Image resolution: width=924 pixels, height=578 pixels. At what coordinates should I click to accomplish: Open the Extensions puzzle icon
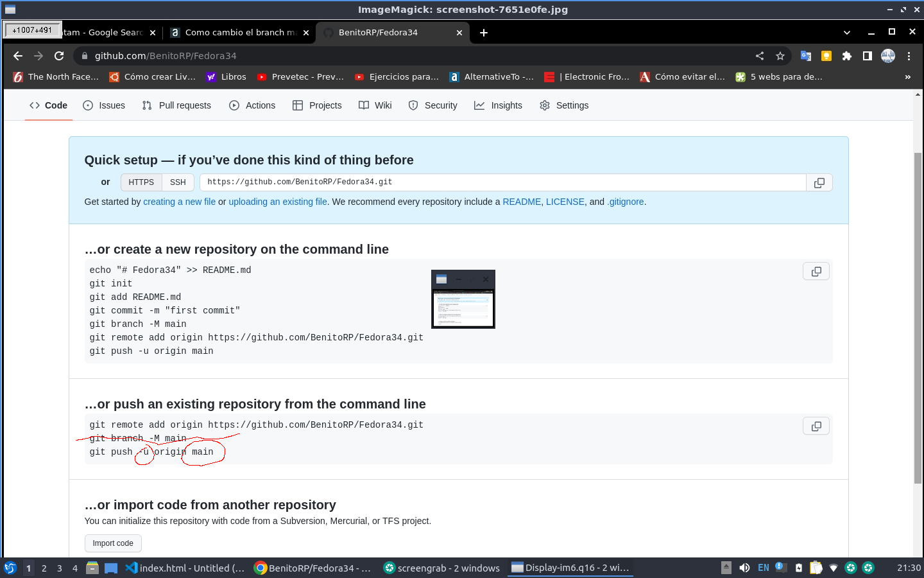tap(847, 56)
